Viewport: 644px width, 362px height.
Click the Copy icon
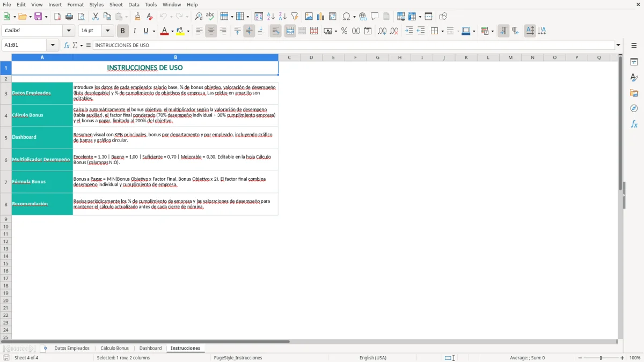click(107, 17)
